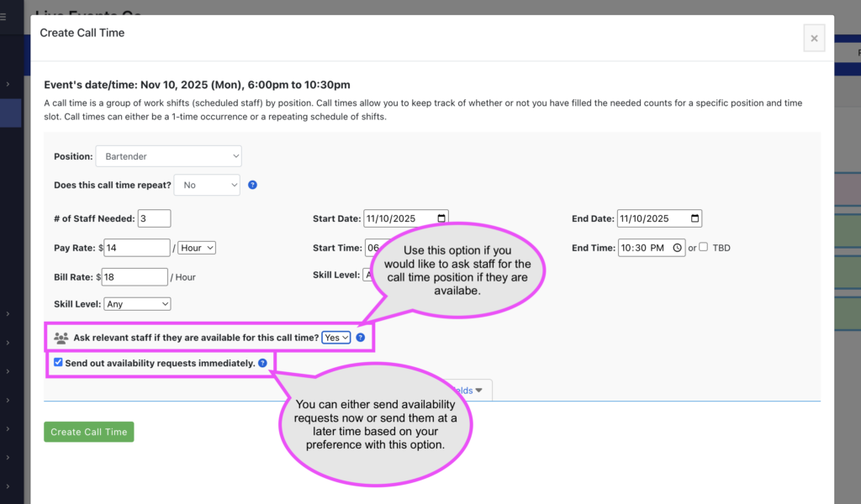
Task: Click inside the Bill Rate field
Action: pos(136,276)
